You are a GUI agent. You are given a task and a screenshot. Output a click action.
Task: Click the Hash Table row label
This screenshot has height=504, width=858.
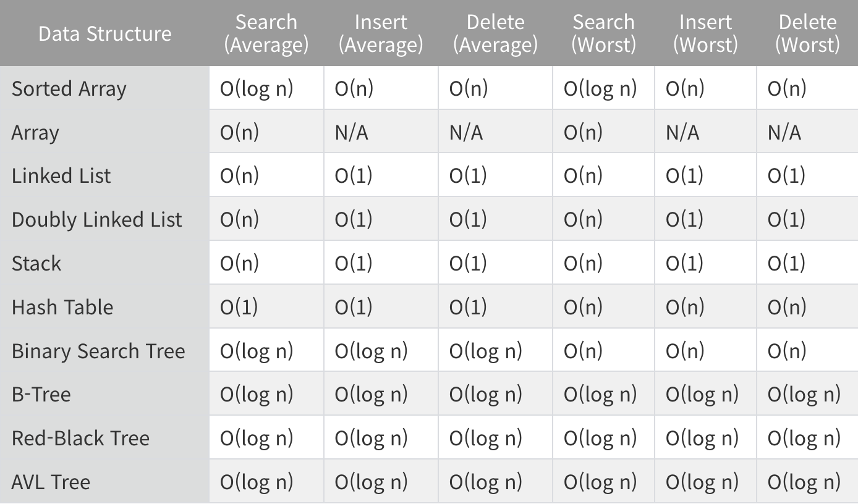pyautogui.click(x=62, y=307)
